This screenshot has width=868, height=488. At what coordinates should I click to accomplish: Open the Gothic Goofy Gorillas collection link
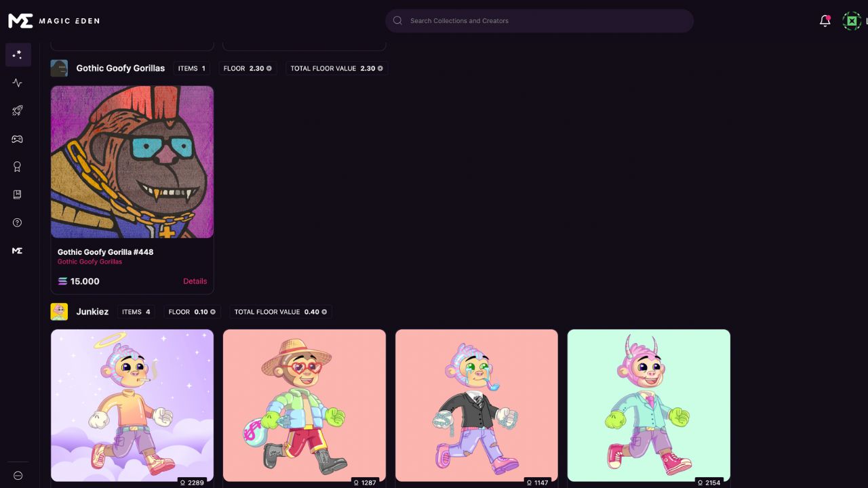(x=90, y=262)
